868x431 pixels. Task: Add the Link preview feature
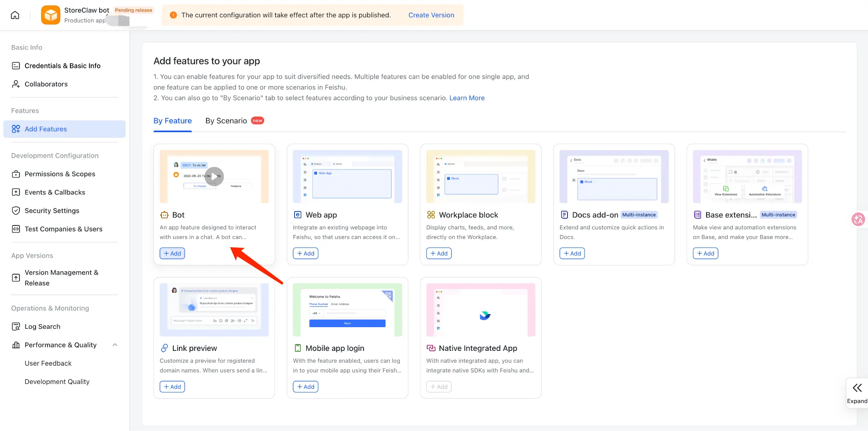pyautogui.click(x=172, y=387)
